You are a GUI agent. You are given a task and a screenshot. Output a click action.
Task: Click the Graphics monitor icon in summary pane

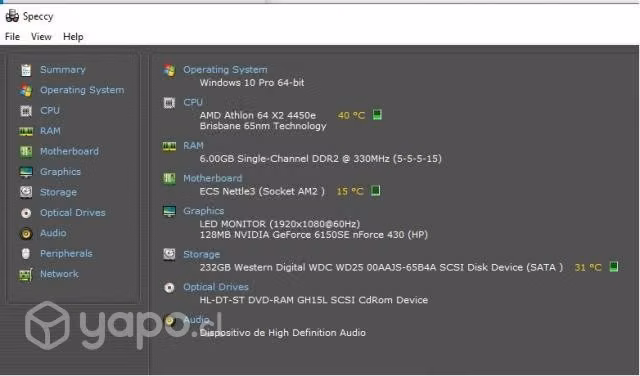[x=169, y=211]
